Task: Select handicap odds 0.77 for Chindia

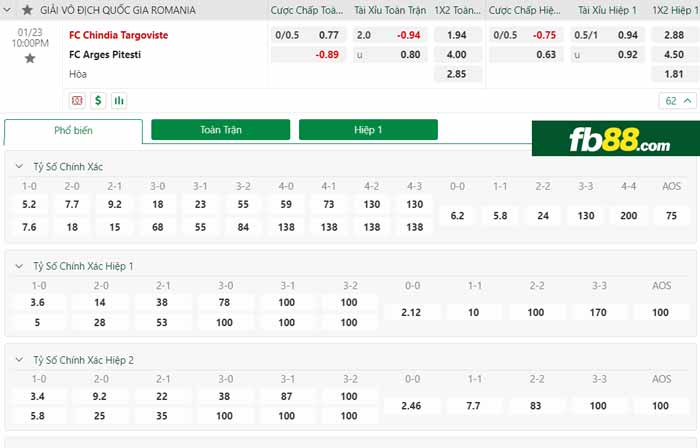Action: [328, 34]
